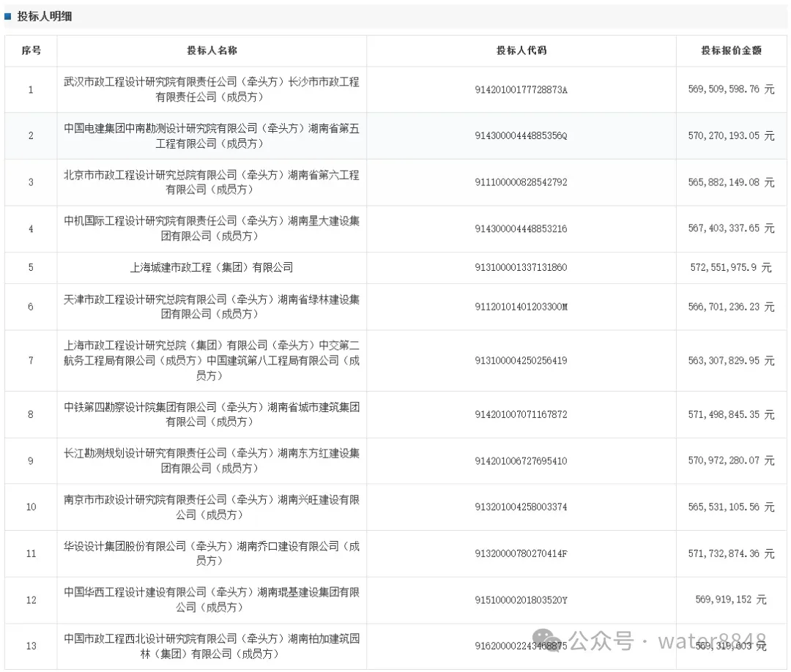Select bidder name 中国华西工程设计建设有限公司
Viewport: 791px width, 672px height.
click(x=135, y=592)
